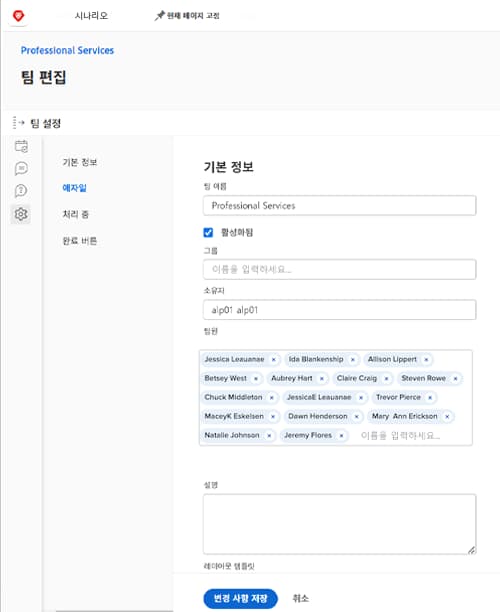Viewport: 500px width, 612px height.
Task: Remove Jeremy Flores from team members
Action: (x=341, y=436)
